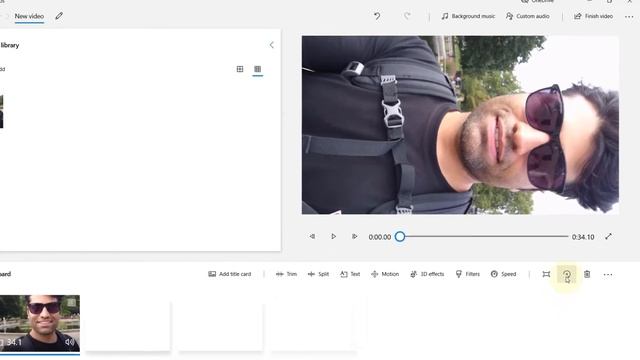Open the Split tool
The width and height of the screenshot is (640, 360).
tap(318, 274)
